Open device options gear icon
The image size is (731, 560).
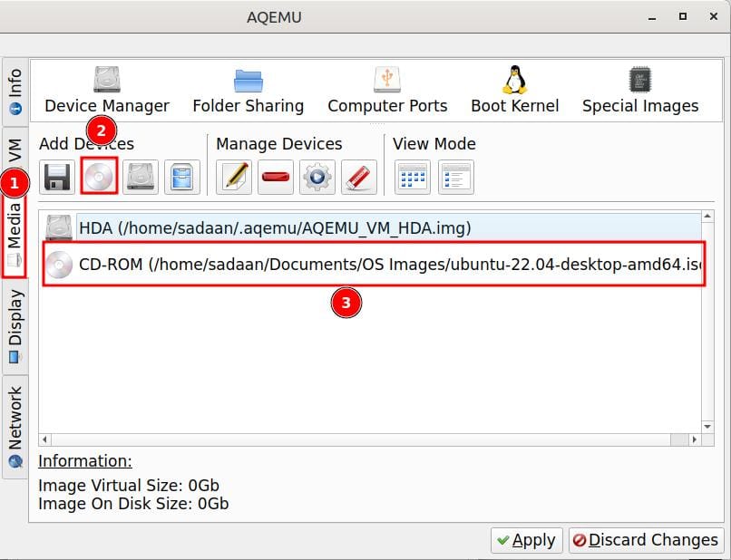317,177
